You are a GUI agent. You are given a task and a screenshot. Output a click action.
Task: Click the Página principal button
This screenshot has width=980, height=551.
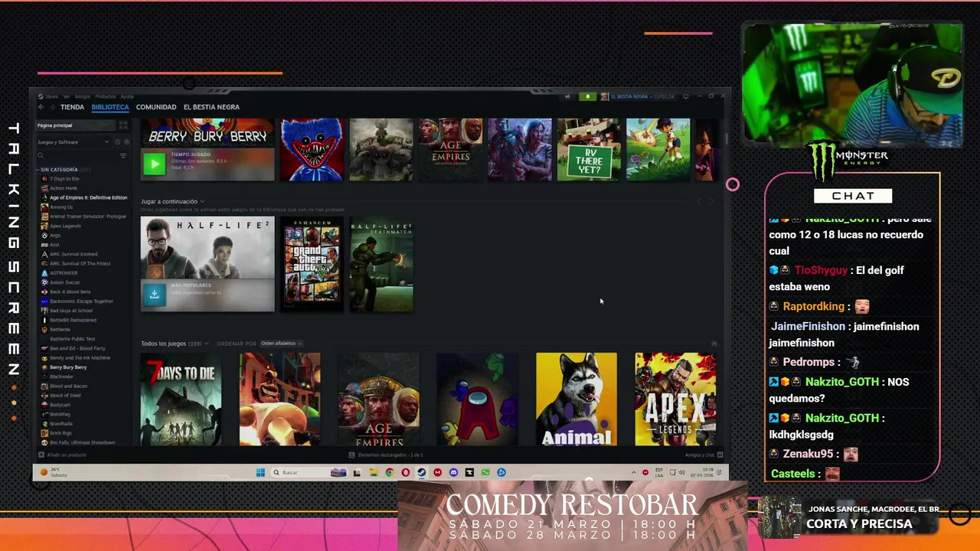pyautogui.click(x=74, y=126)
